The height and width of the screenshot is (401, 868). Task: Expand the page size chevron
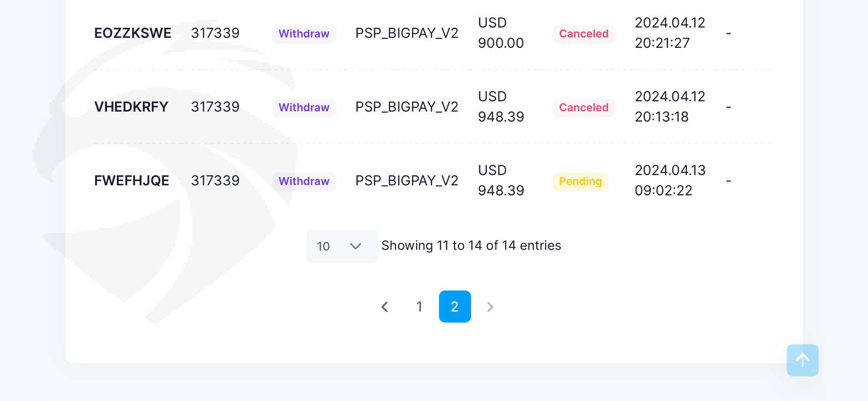click(355, 246)
